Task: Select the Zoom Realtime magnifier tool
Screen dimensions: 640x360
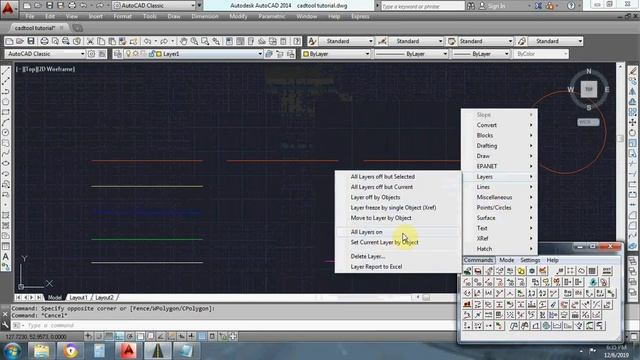Action: pos(194,41)
